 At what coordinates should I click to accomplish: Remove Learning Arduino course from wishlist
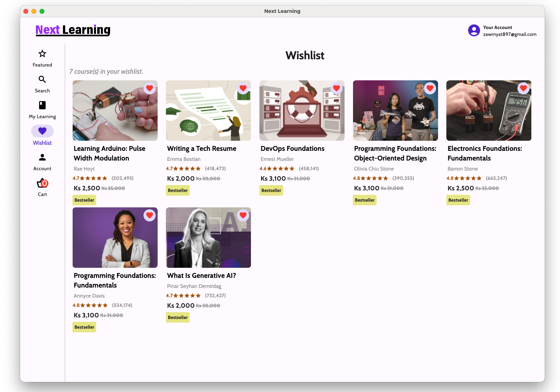click(x=150, y=88)
